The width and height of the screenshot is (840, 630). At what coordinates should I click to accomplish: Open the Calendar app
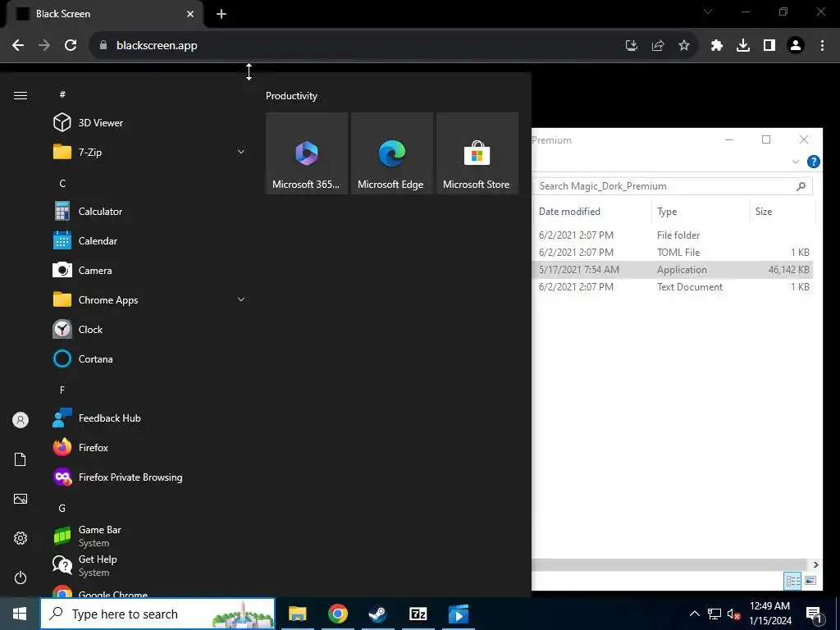(x=150, y=240)
